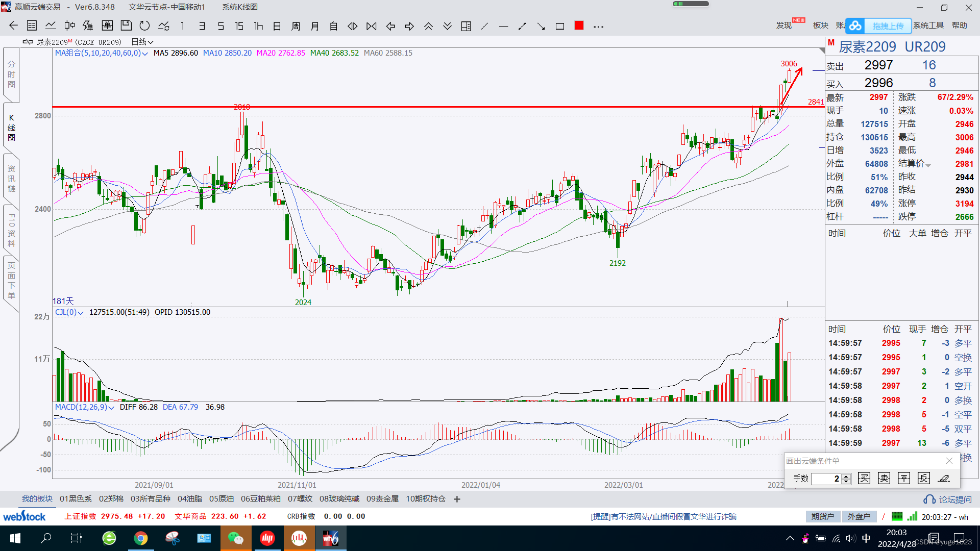980x551 pixels.
Task: Select the 1-minute period icon
Action: click(x=182, y=26)
